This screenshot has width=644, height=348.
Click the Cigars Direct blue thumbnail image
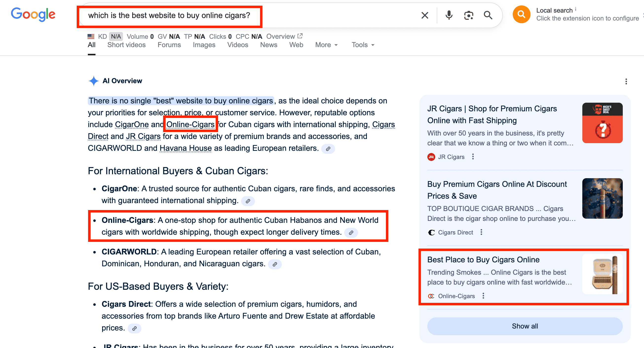click(602, 198)
